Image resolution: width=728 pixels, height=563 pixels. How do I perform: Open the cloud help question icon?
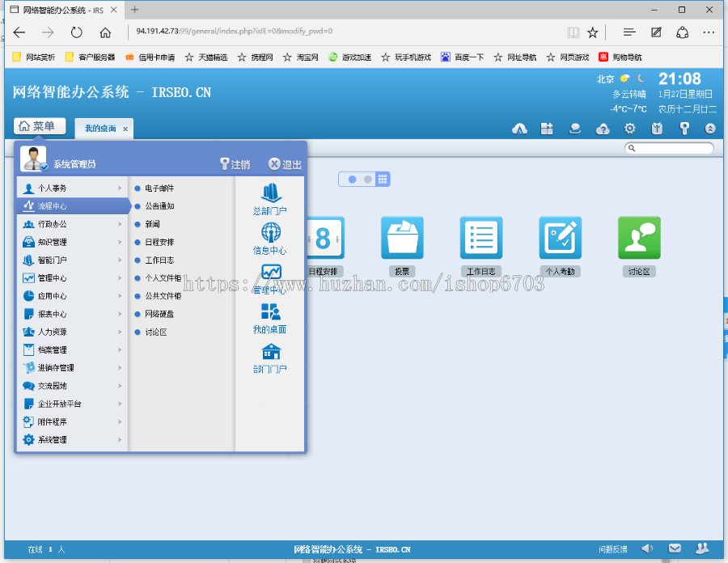pos(602,129)
